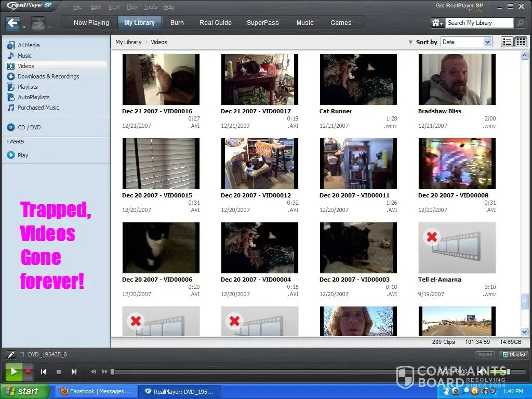This screenshot has width=532, height=399.
Task: Stop playback with the Stop button
Action: tap(59, 372)
